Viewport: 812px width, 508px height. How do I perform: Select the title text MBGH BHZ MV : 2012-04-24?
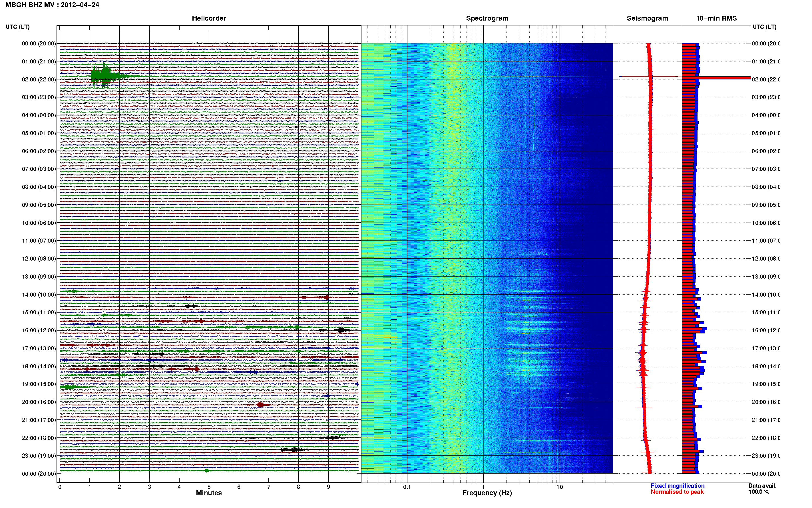click(52, 5)
